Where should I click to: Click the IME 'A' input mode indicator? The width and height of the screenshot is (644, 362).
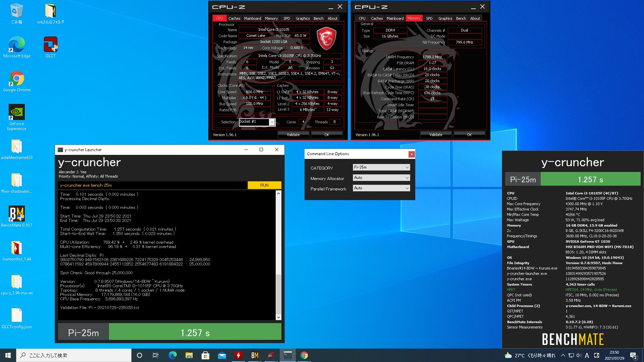click(587, 355)
